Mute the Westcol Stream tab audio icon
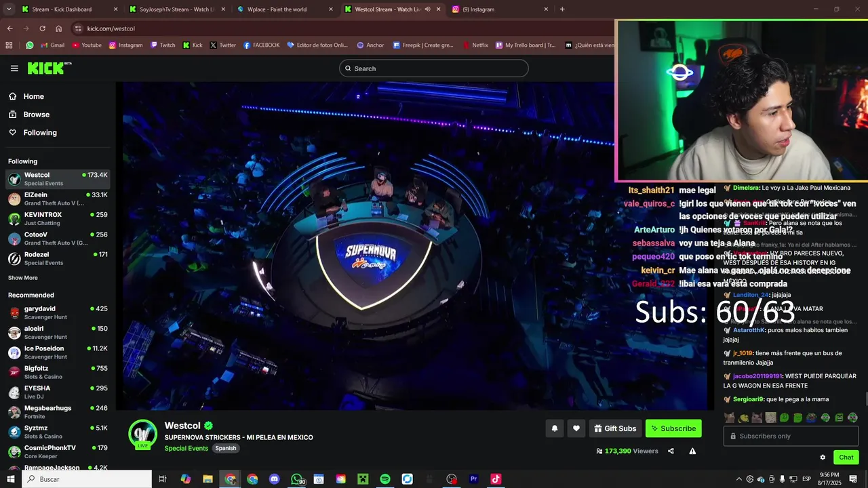The image size is (868, 488). [427, 9]
